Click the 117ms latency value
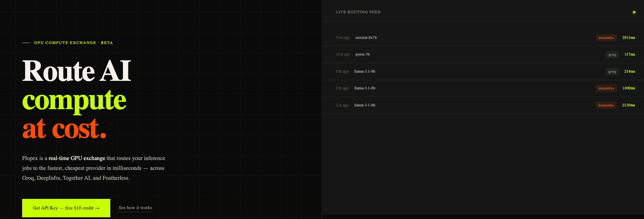Viewport: 644px width, 219px height. (630, 54)
